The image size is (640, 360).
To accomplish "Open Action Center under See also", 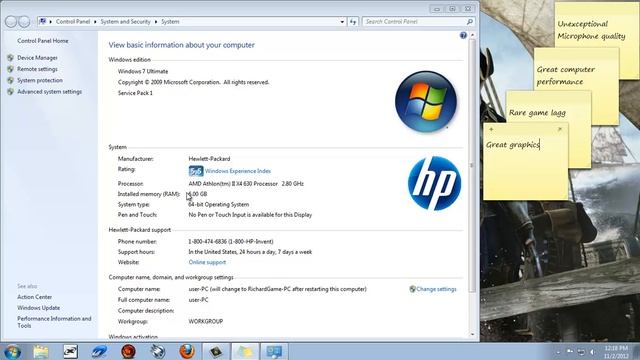I will point(34,297).
